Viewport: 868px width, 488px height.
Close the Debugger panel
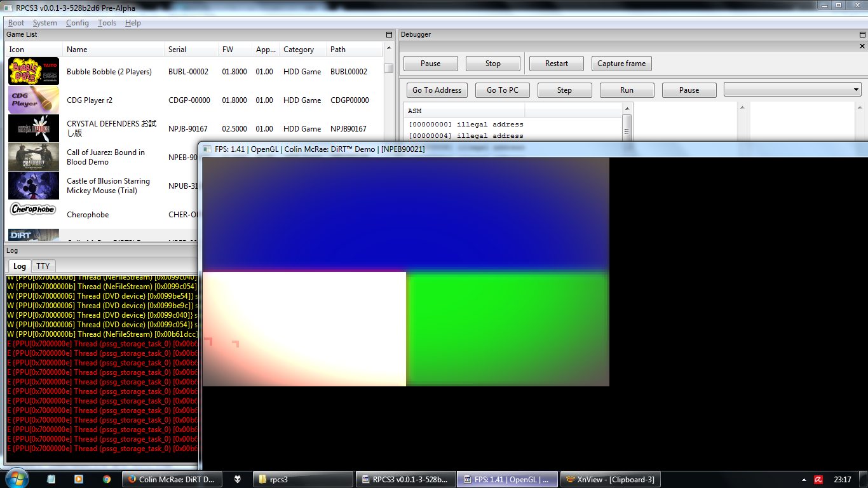point(862,46)
